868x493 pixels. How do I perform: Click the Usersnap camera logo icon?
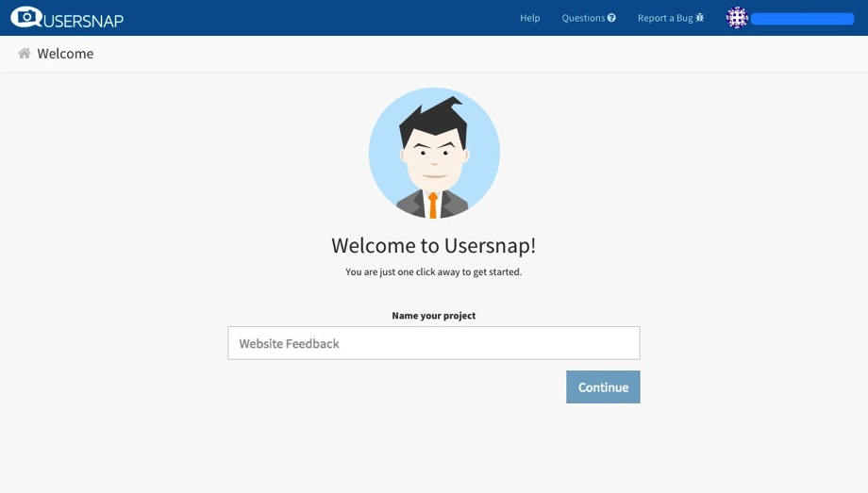pos(27,17)
